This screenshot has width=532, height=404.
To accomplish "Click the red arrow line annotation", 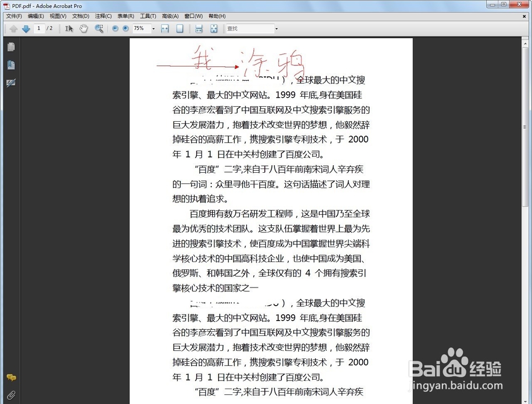I will [x=197, y=66].
